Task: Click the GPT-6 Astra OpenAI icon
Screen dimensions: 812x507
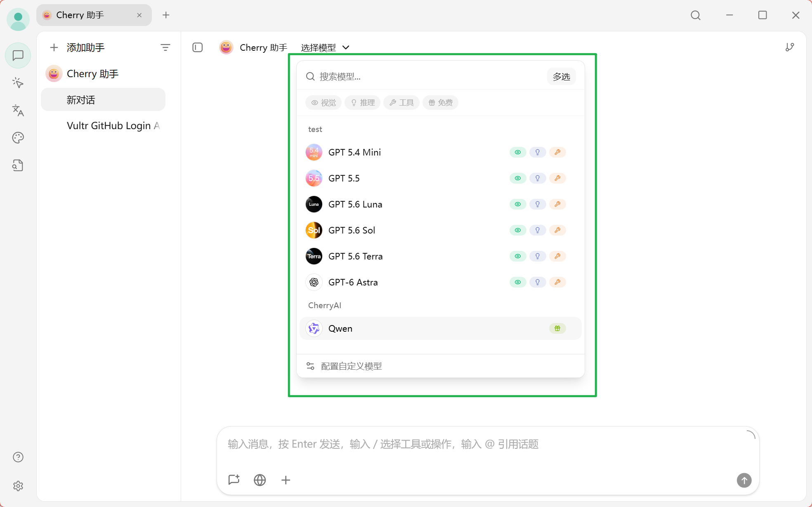Action: point(314,282)
